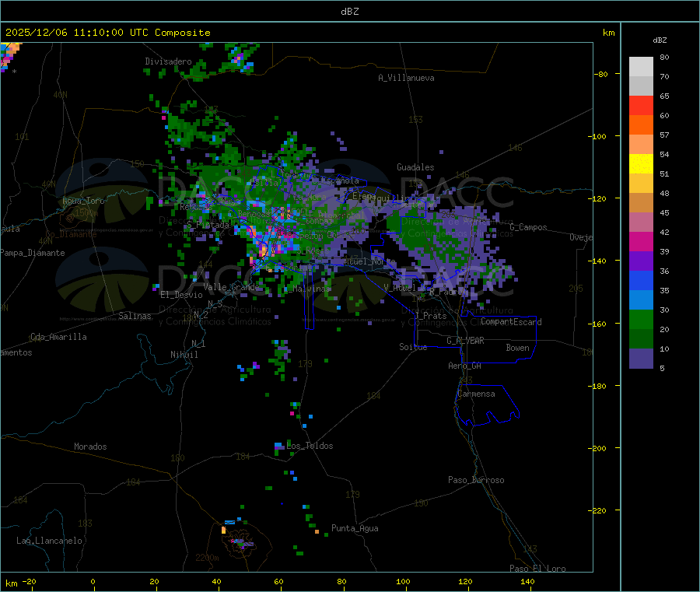Click the '-220' tick on right axis
Image resolution: width=700 pixels, height=592 pixels.
tap(598, 511)
